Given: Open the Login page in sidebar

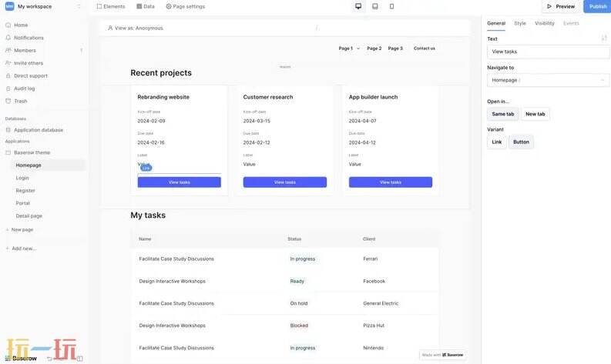Looking at the screenshot, I should 22,178.
